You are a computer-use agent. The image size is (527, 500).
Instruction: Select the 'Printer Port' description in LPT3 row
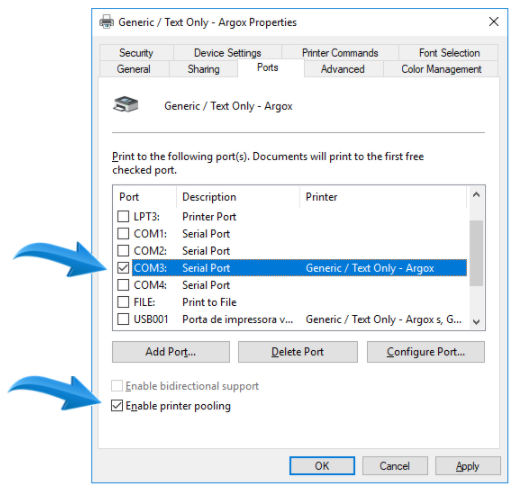[x=209, y=216]
